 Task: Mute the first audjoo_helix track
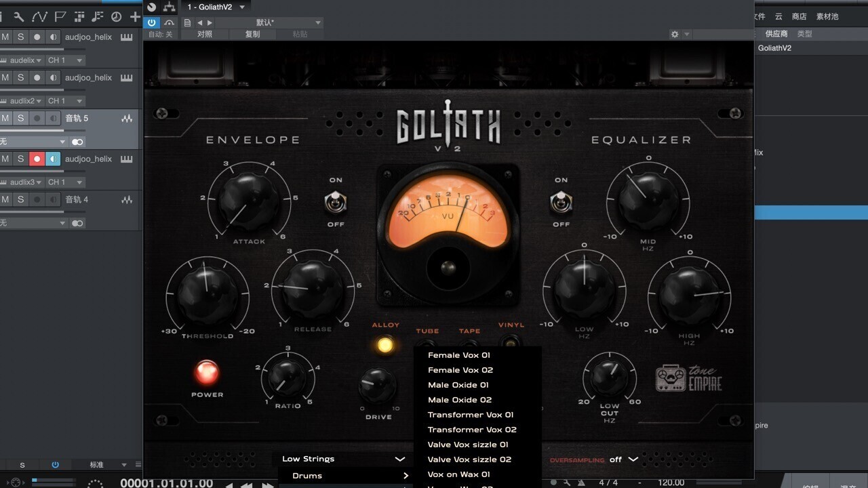(5, 37)
